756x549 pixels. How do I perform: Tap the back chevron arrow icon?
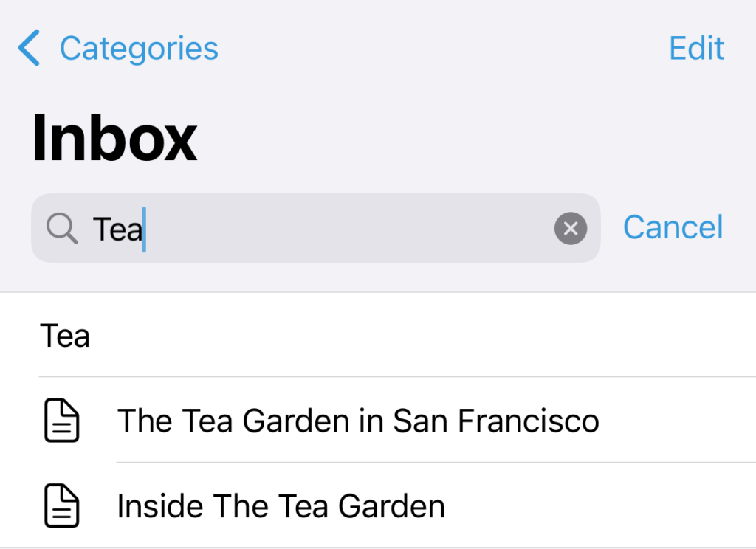[29, 48]
